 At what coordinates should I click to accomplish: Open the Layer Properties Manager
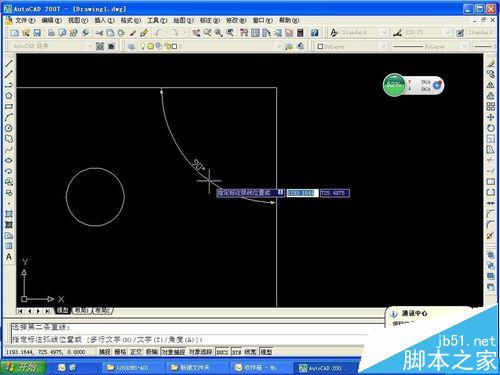tap(131, 46)
